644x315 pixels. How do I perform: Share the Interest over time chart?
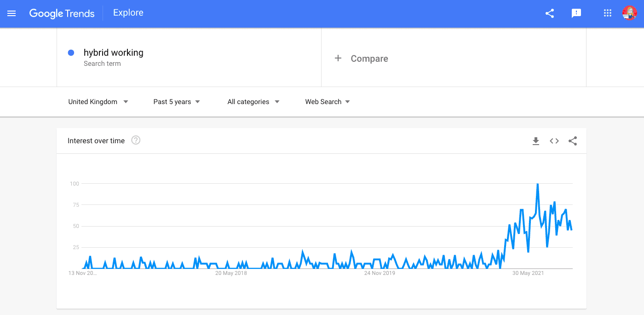[573, 141]
